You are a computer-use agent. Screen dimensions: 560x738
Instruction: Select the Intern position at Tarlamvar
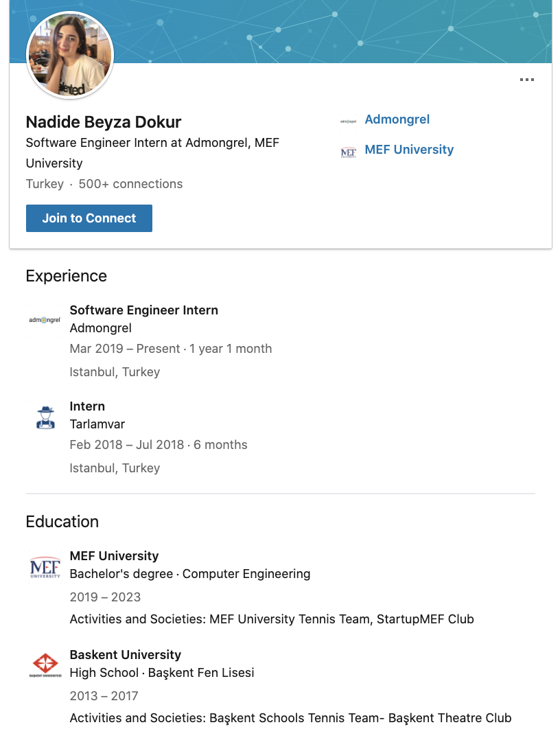tap(87, 406)
